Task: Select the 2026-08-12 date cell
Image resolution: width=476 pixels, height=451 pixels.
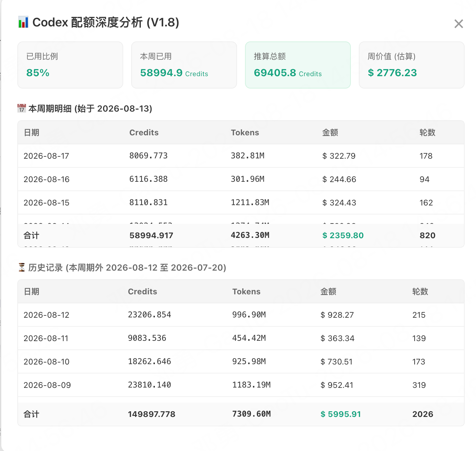Action: pyautogui.click(x=46, y=315)
